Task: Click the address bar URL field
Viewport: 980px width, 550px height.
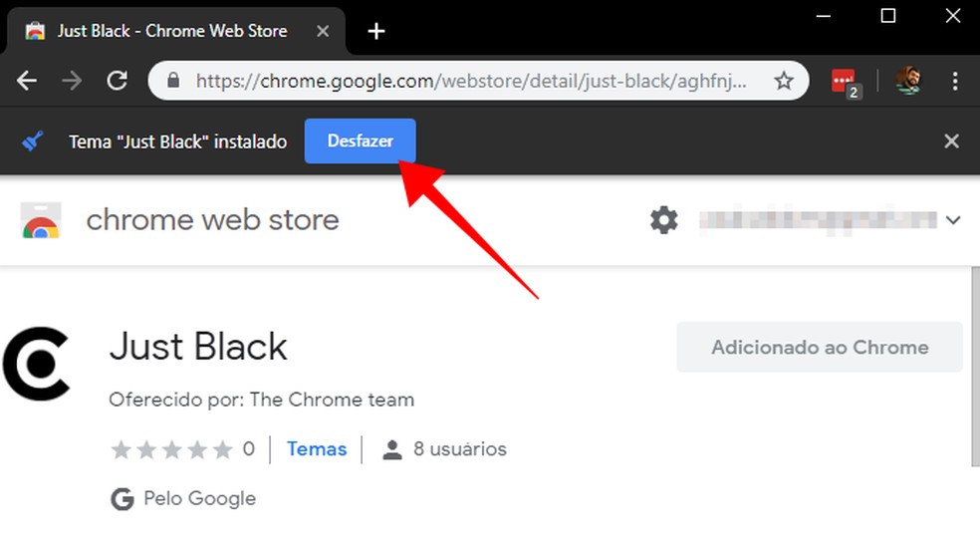Action: coord(468,81)
